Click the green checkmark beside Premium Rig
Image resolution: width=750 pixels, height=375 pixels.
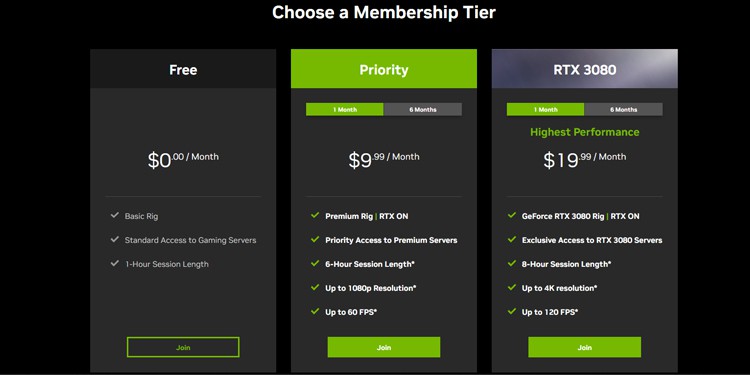pos(315,215)
